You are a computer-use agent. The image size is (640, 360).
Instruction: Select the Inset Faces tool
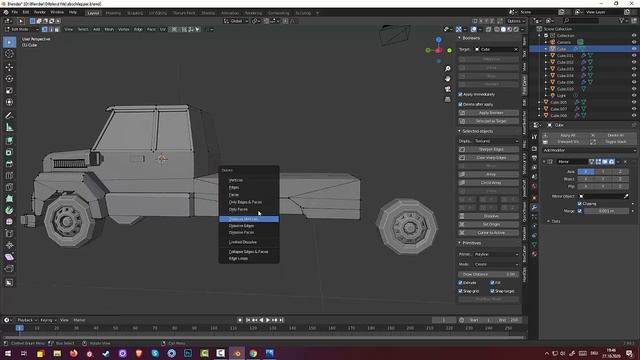[x=9, y=152]
